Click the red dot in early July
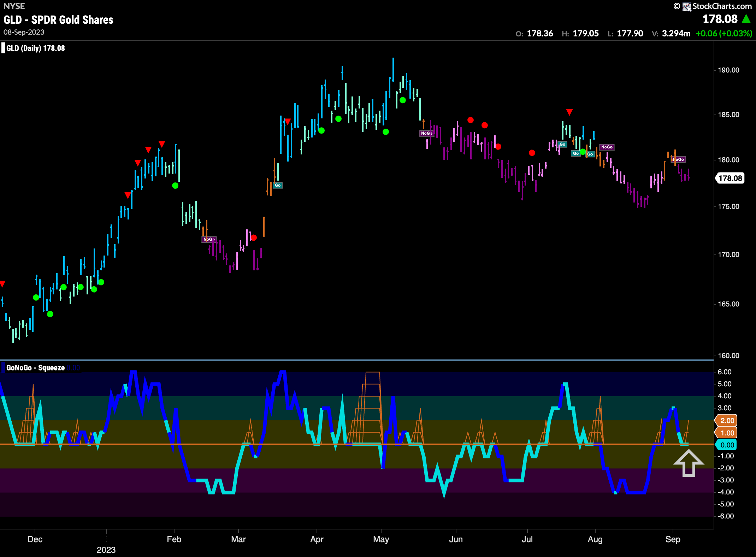The image size is (756, 557). tap(532, 153)
